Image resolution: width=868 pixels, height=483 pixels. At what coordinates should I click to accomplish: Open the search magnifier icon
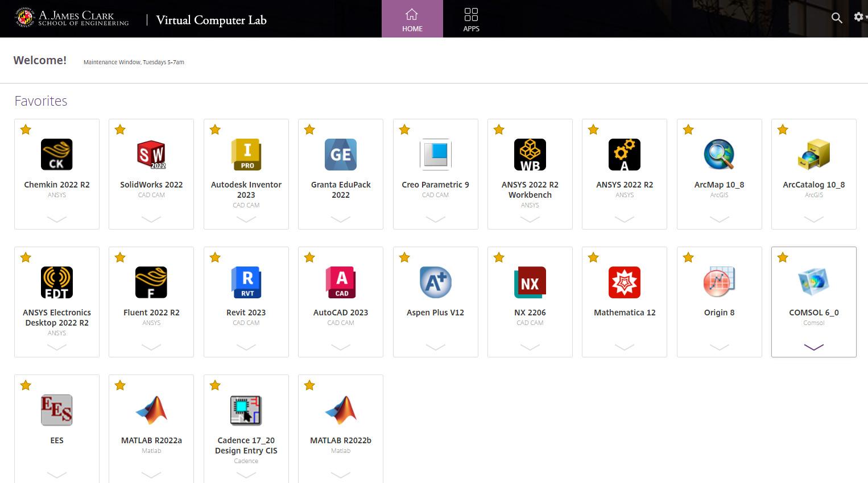(x=837, y=18)
